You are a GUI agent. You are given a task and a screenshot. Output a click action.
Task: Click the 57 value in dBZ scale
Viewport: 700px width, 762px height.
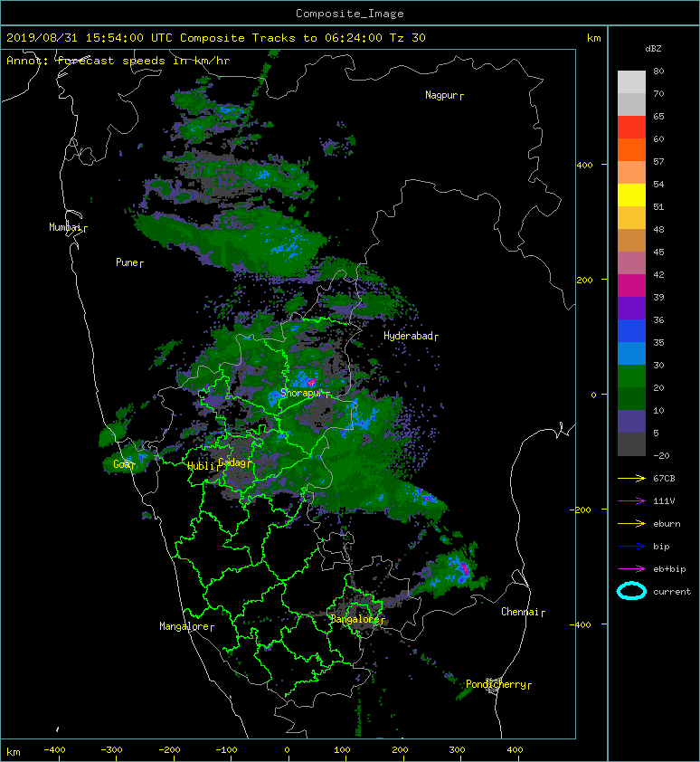[658, 161]
